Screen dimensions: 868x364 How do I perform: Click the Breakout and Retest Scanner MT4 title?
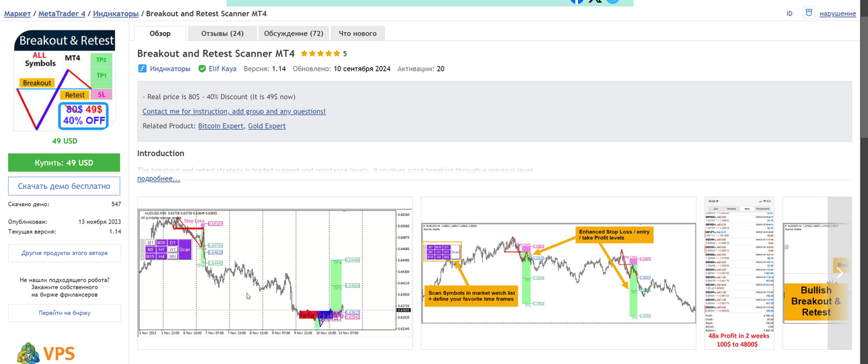pyautogui.click(x=216, y=53)
